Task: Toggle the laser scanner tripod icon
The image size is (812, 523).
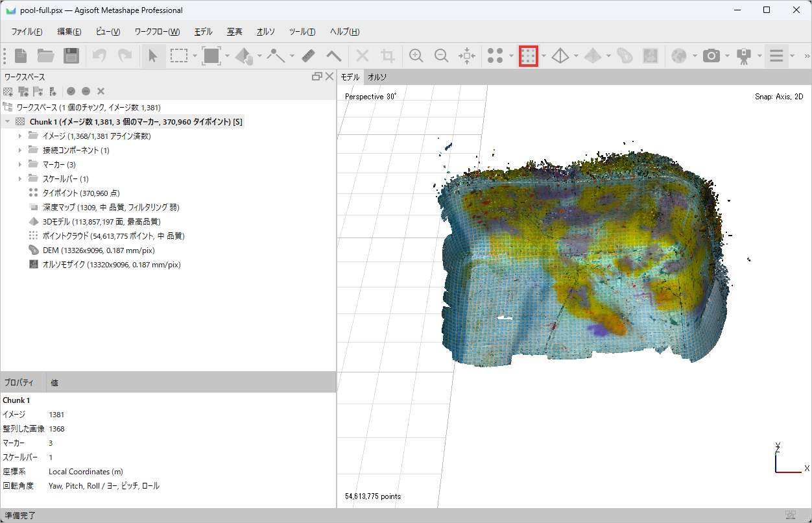Action: [745, 56]
